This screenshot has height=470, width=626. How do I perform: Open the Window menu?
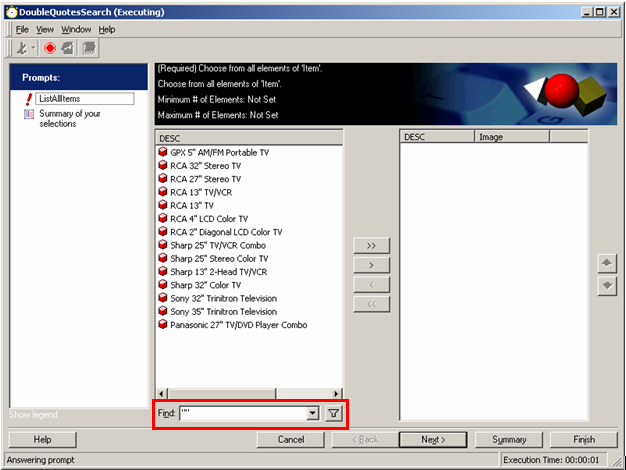pyautogui.click(x=76, y=30)
